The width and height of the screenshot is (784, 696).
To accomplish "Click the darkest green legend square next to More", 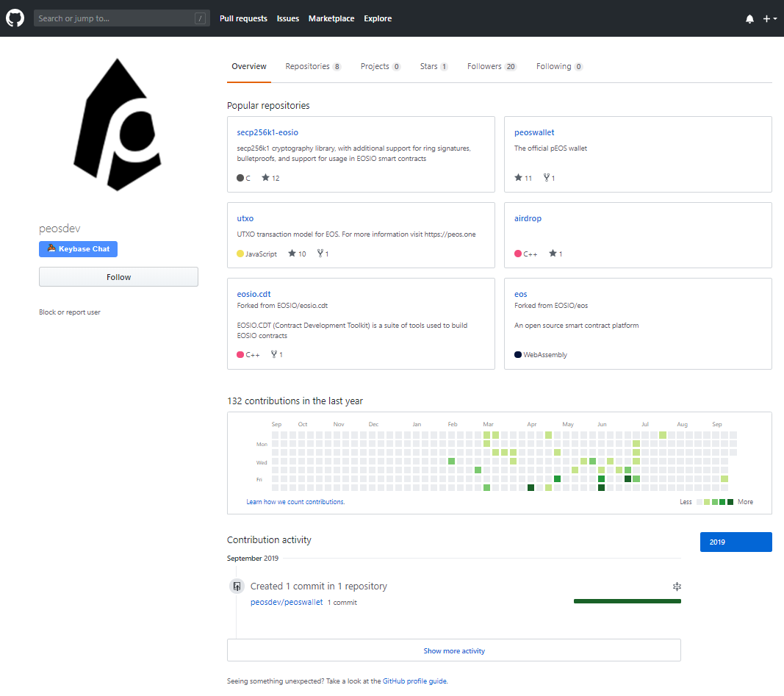I will (x=730, y=502).
